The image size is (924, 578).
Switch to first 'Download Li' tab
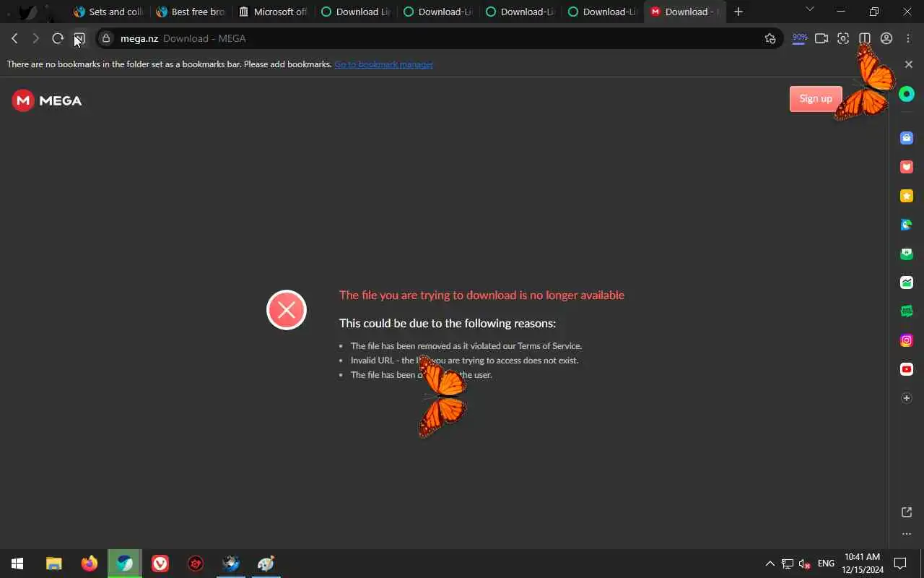point(355,12)
